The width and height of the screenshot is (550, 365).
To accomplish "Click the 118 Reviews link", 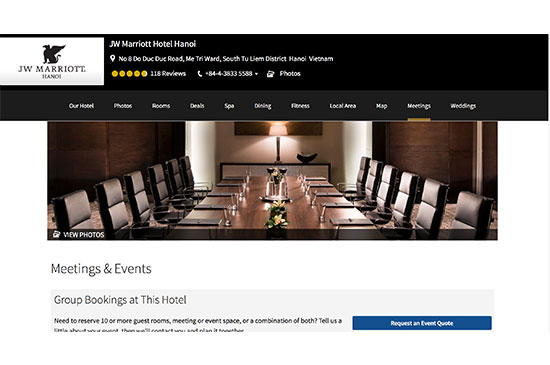I will coord(168,74).
